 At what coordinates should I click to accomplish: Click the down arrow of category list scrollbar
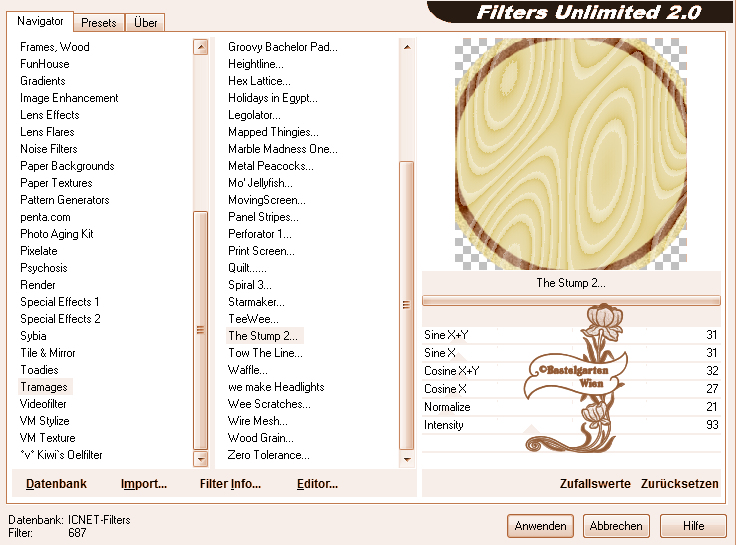(200, 459)
